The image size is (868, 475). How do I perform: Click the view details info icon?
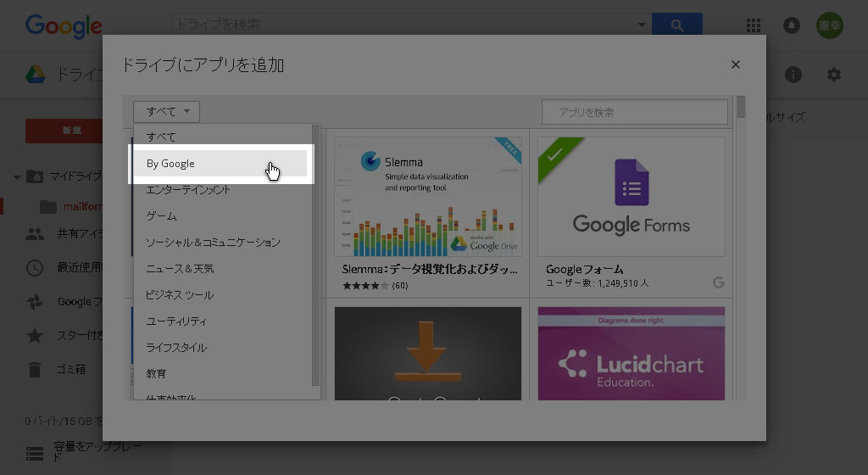pos(793,75)
